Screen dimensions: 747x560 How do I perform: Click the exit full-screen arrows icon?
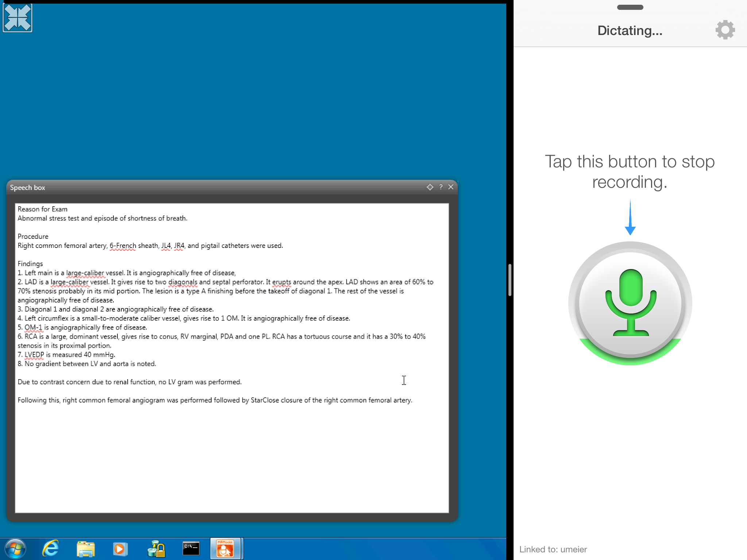pos(18,17)
